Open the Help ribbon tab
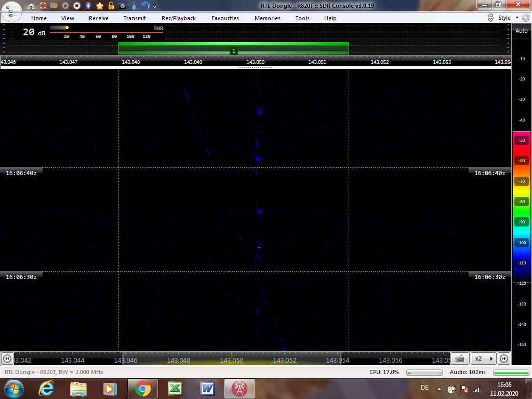 click(330, 18)
